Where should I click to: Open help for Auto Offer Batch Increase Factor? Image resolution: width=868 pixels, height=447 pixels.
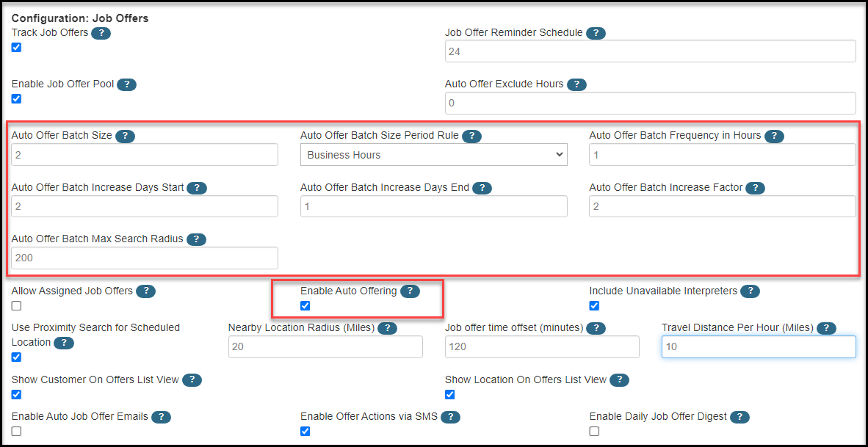coord(756,187)
